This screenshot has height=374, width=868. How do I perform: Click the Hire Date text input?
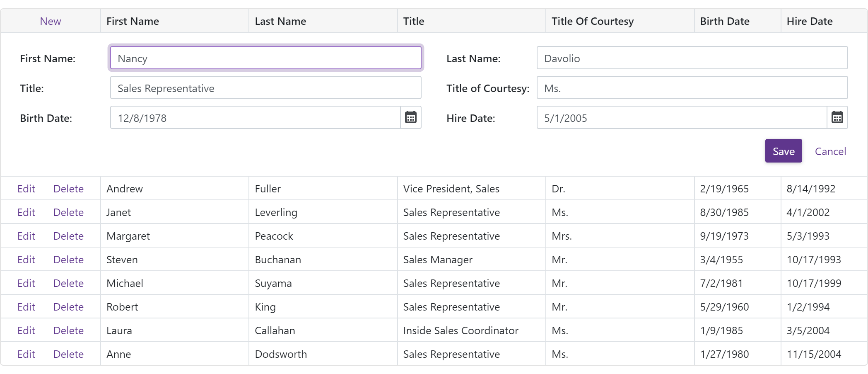[682, 118]
